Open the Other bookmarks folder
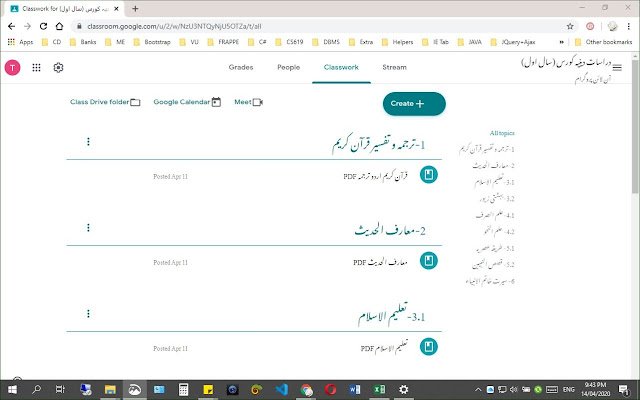The image size is (640, 400). tap(603, 42)
